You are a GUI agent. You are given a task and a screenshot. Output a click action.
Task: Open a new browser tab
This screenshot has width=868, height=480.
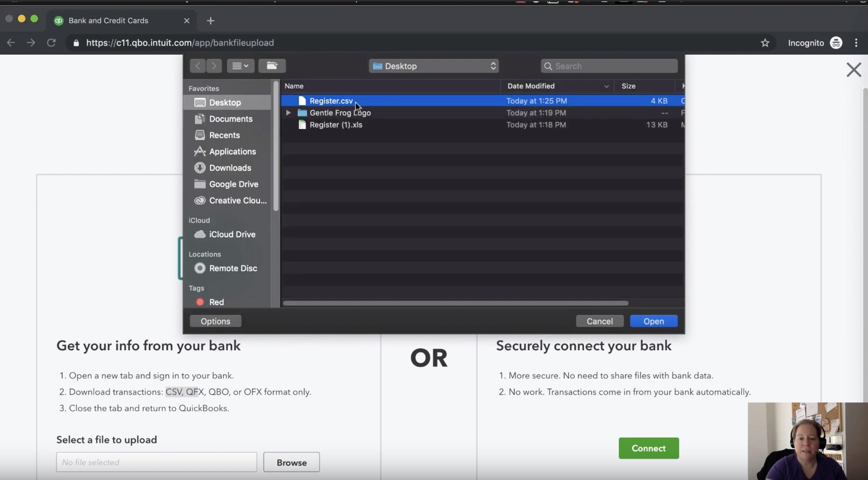[210, 21]
